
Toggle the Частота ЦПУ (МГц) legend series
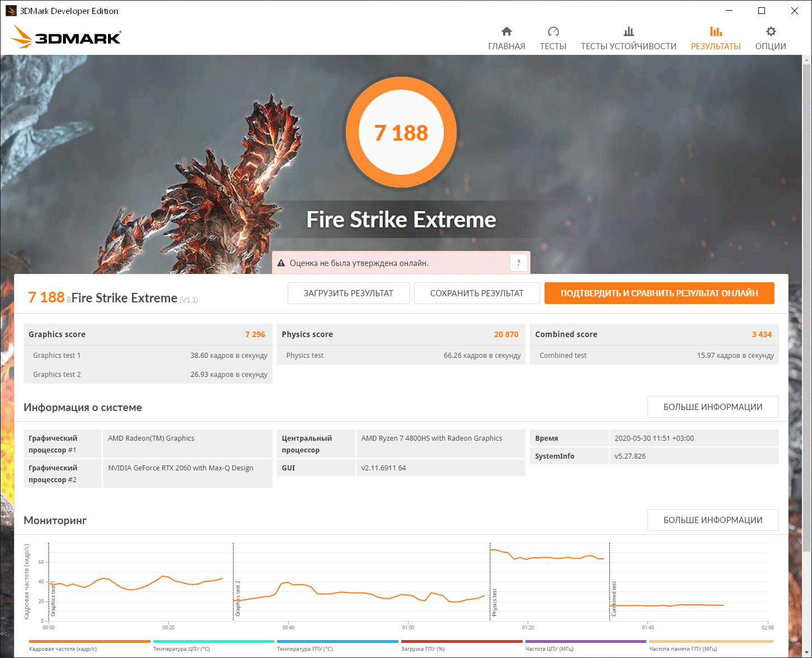pos(586,646)
